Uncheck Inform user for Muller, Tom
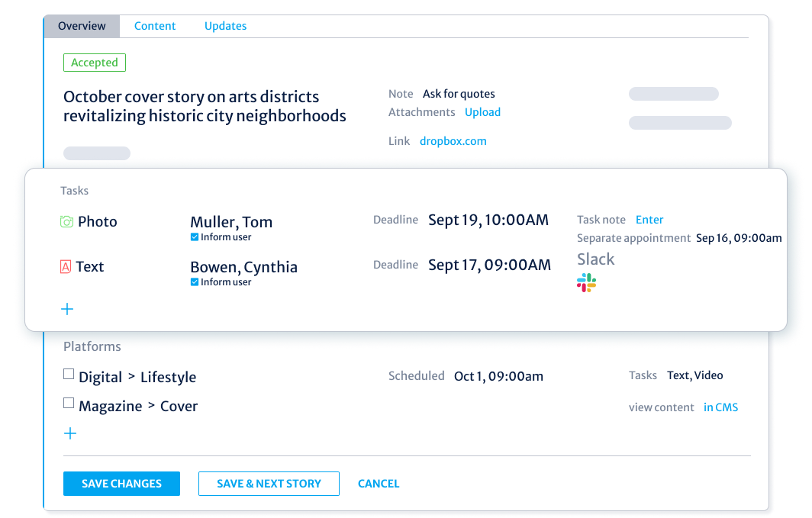The height and width of the screenshot is (518, 812). [195, 236]
